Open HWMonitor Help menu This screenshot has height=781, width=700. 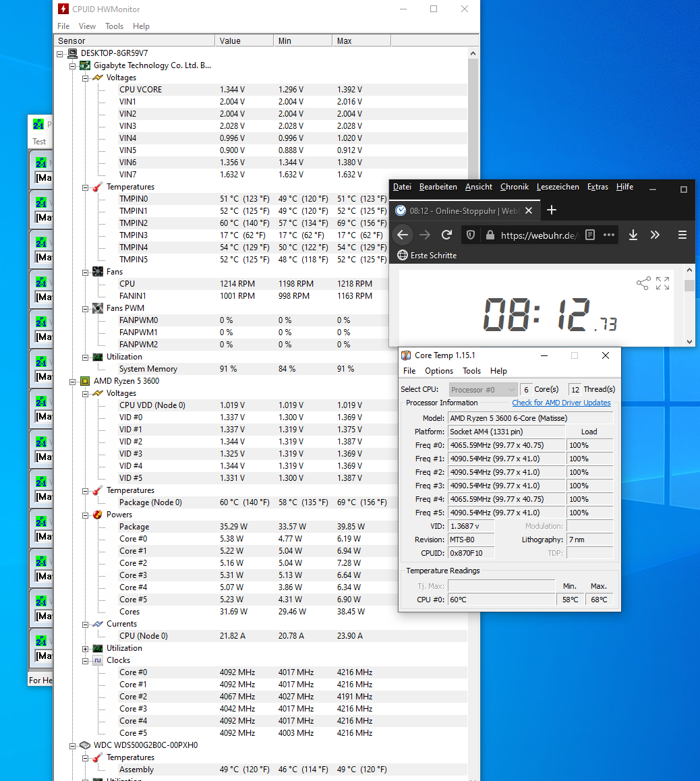pyautogui.click(x=141, y=26)
